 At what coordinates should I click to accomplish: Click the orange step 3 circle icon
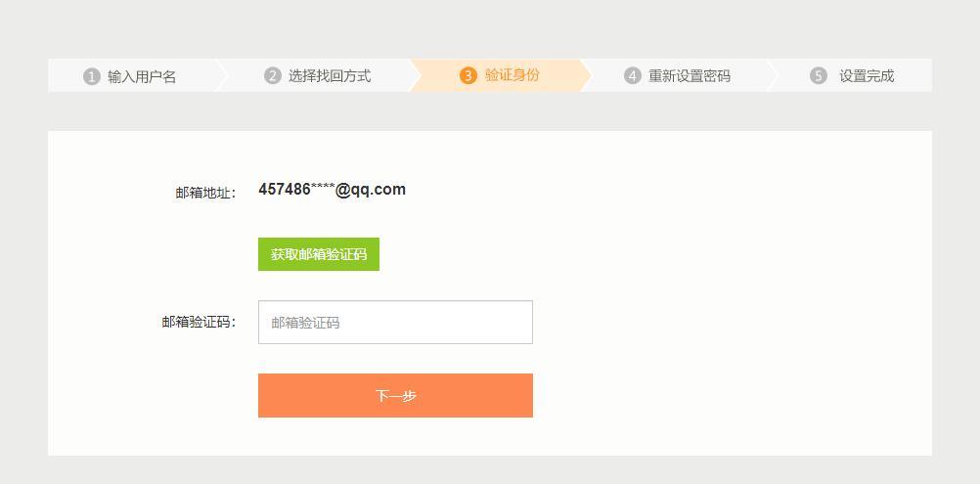click(x=468, y=75)
